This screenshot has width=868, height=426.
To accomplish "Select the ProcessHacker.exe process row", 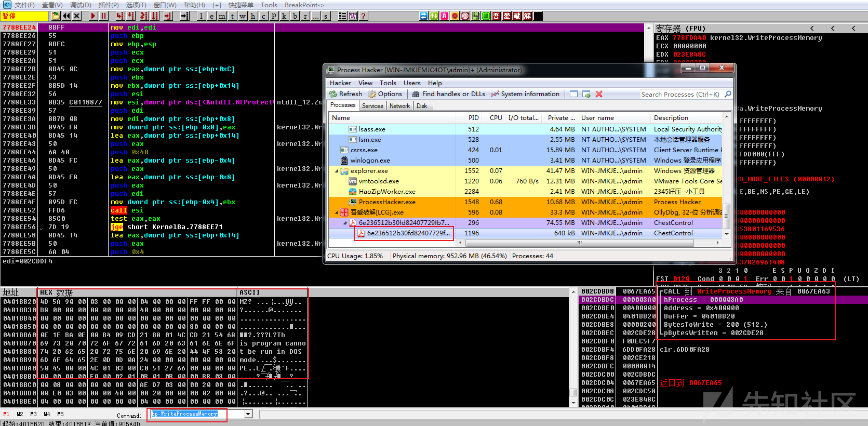I will pos(525,202).
